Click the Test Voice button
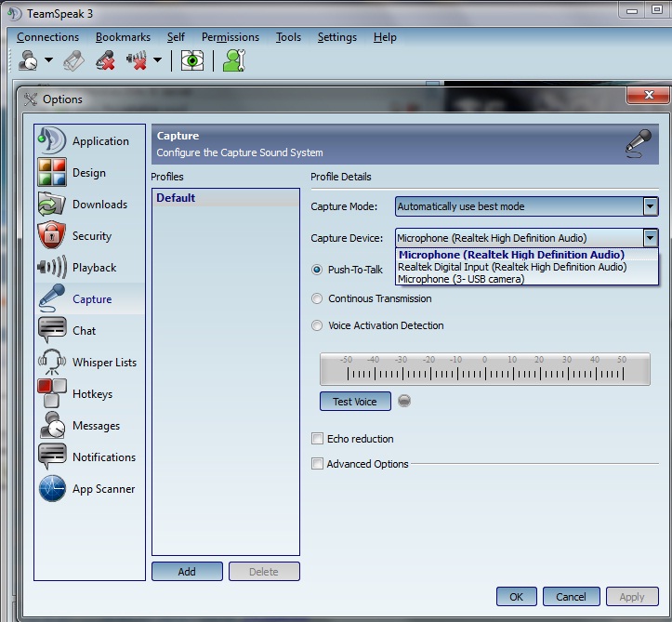 click(355, 402)
